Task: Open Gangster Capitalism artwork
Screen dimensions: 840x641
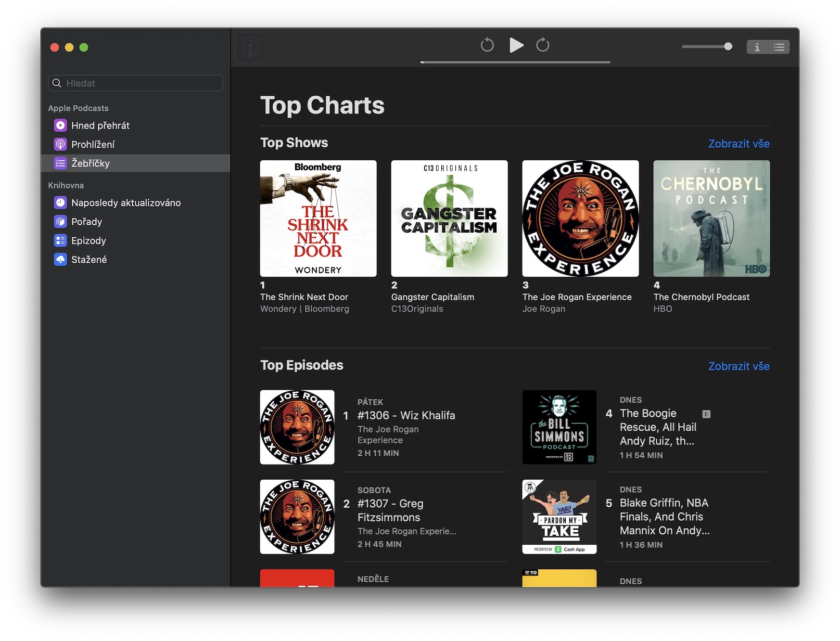Action: click(450, 219)
